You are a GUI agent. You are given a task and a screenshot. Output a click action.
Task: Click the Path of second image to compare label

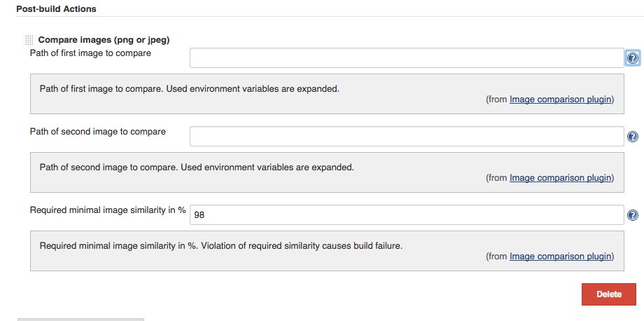(x=98, y=132)
